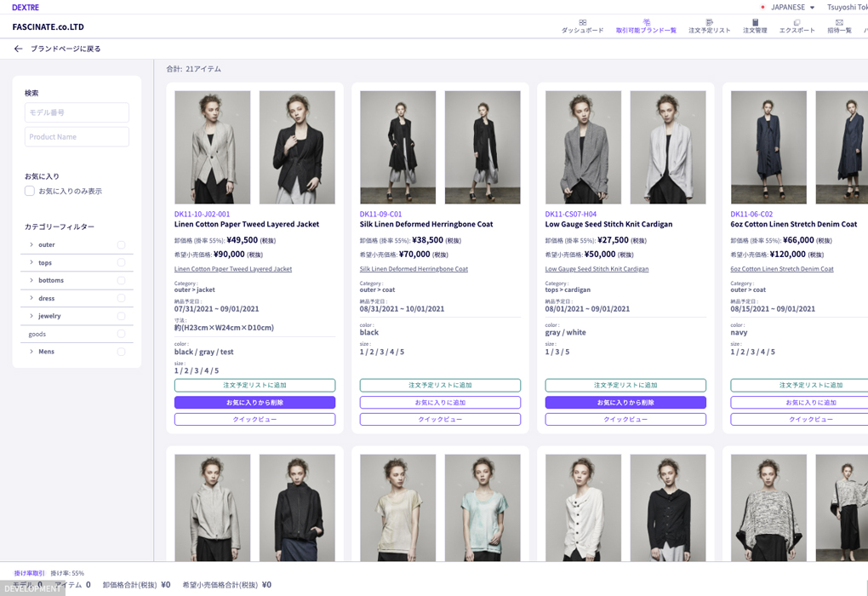The image size is (868, 596).
Task: Click gray cardigan photo of DK11-CS07-H04
Action: 584,147
